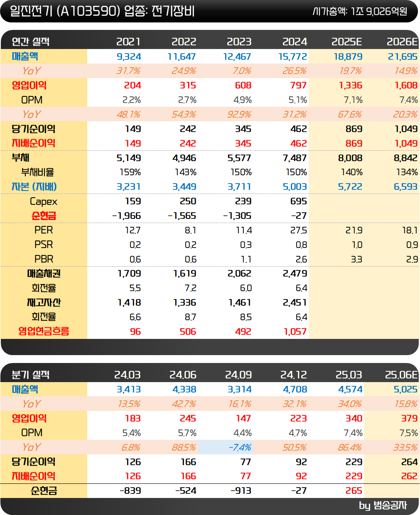This screenshot has height=515, width=420.
Task: Click 재고자산 회전율 value 8.7
Action: tap(190, 317)
